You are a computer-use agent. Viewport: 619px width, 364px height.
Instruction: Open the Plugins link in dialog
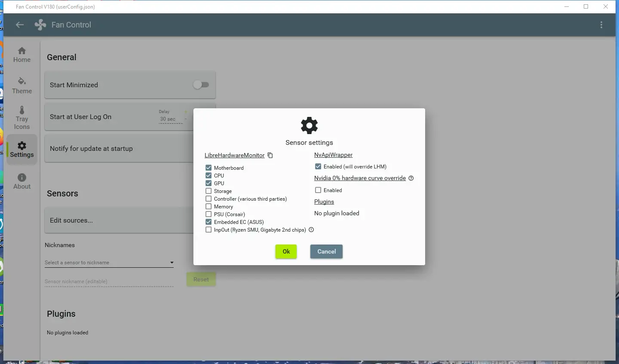(x=324, y=202)
